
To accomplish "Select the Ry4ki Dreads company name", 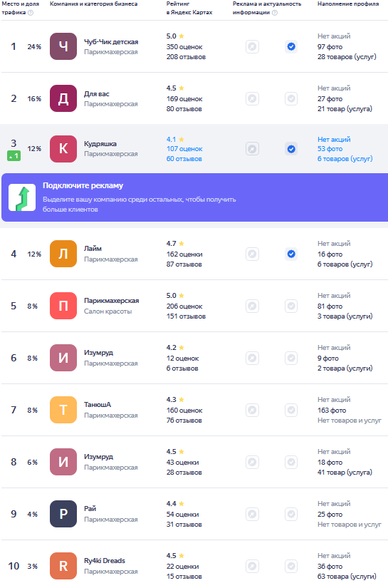I will click(105, 561).
